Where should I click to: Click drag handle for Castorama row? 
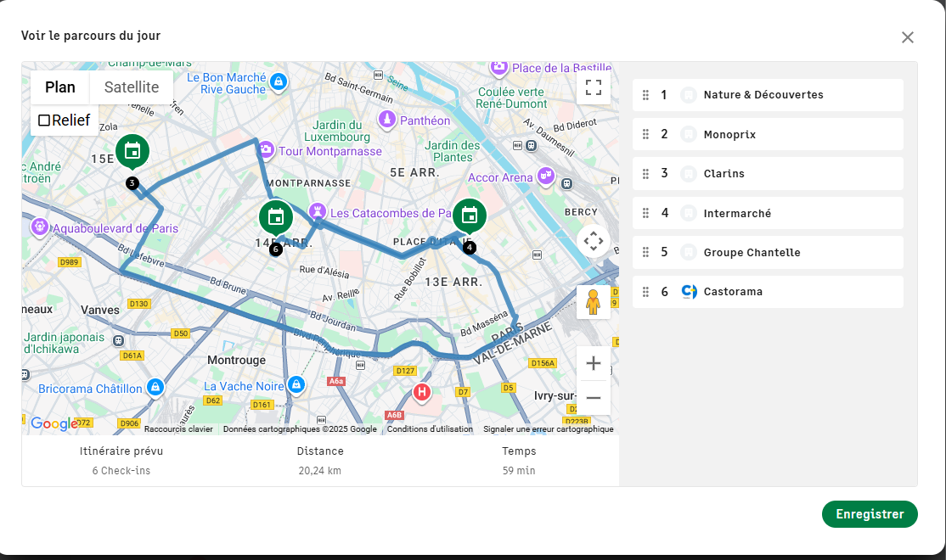(645, 292)
